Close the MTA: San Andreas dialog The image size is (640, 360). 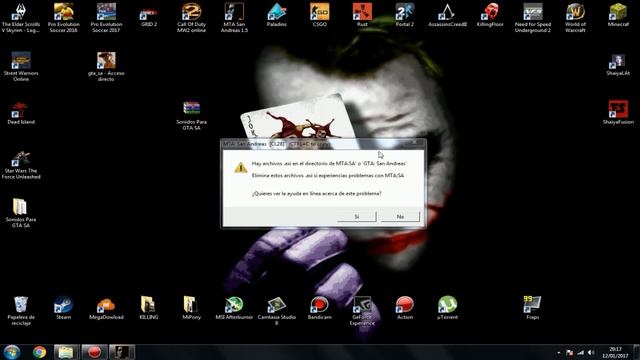(415, 142)
